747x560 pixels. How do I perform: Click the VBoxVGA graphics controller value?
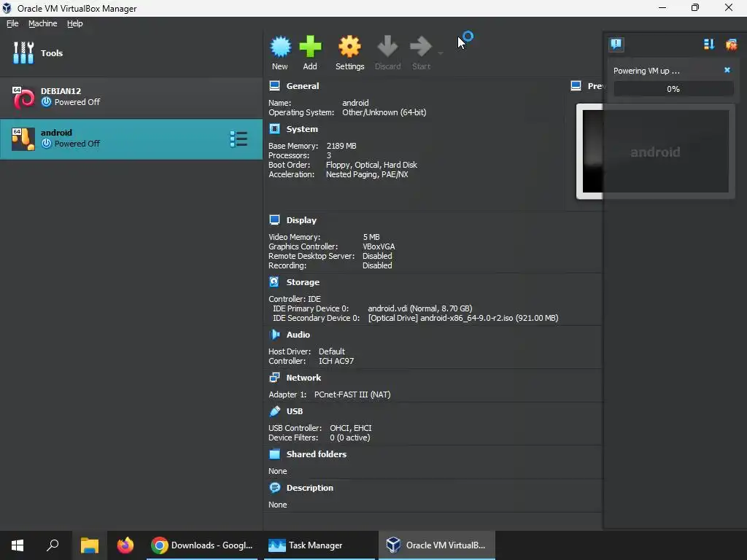tap(379, 246)
